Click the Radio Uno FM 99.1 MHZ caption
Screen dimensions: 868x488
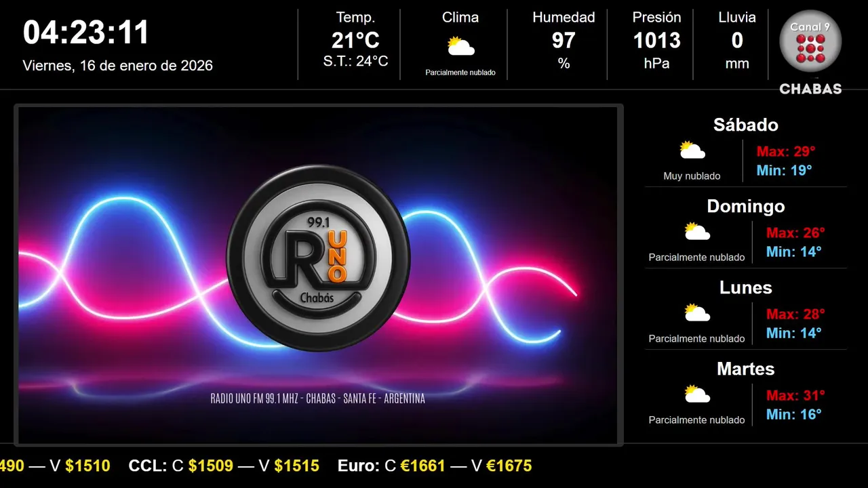tap(318, 399)
